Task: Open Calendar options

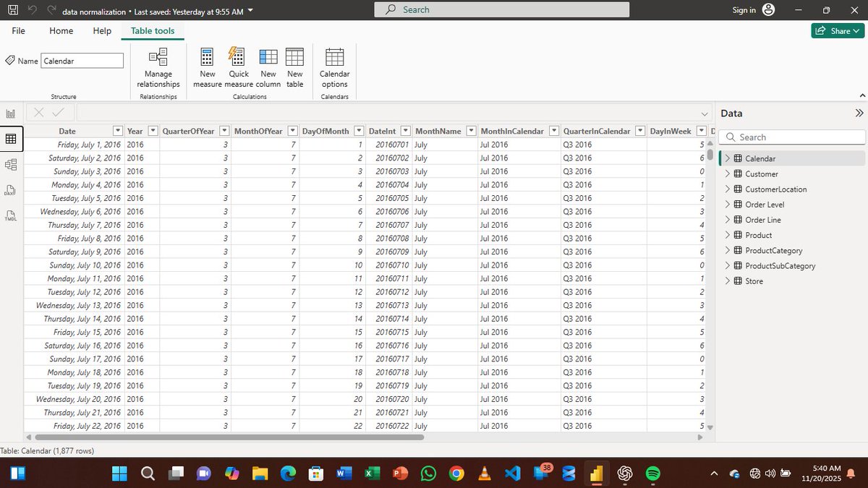Action: point(334,67)
